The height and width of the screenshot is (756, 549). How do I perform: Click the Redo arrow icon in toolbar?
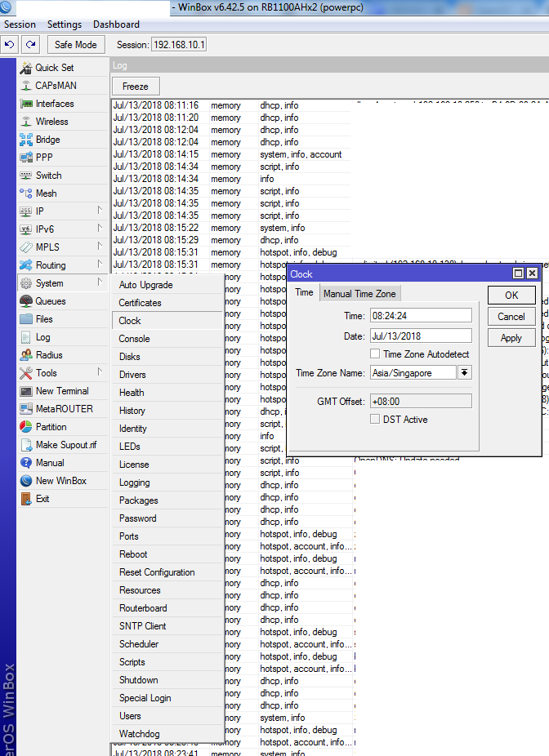30,45
